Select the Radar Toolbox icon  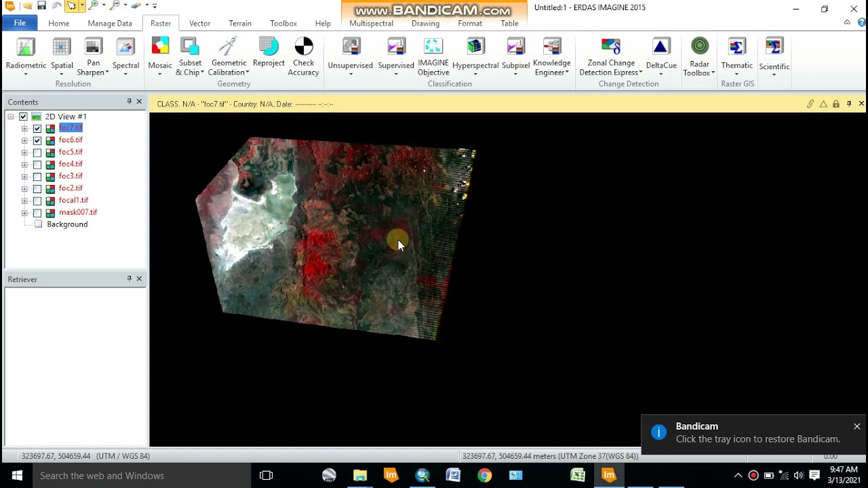[x=699, y=47]
